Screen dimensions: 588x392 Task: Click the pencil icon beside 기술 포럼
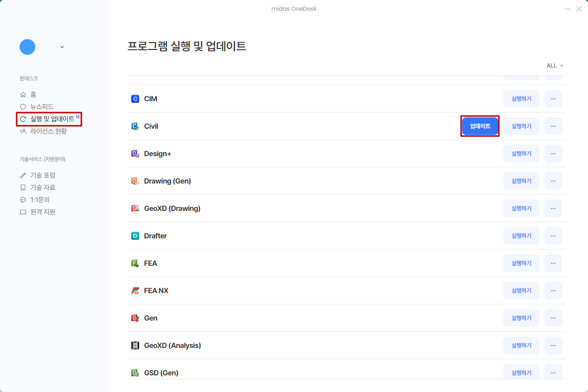coord(23,175)
